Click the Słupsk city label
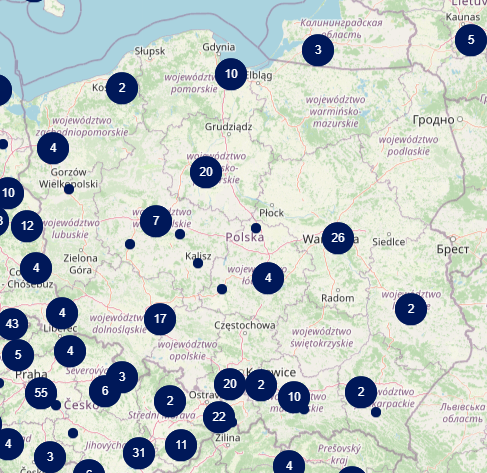 coord(150,51)
